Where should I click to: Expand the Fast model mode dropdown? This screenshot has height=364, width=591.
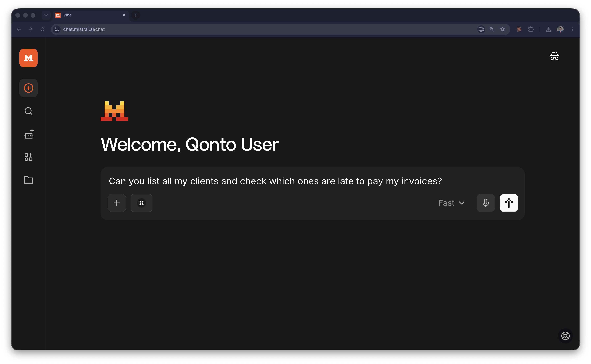click(x=451, y=203)
